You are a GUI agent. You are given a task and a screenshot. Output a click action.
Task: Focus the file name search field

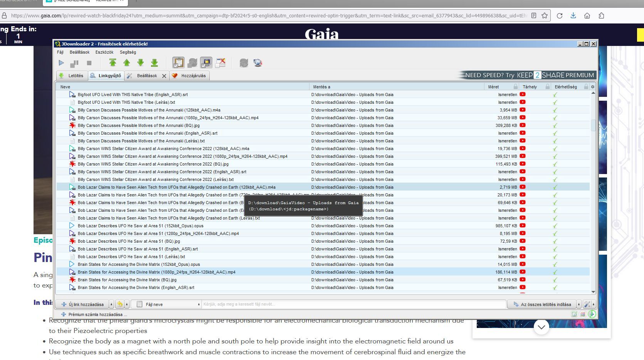354,304
